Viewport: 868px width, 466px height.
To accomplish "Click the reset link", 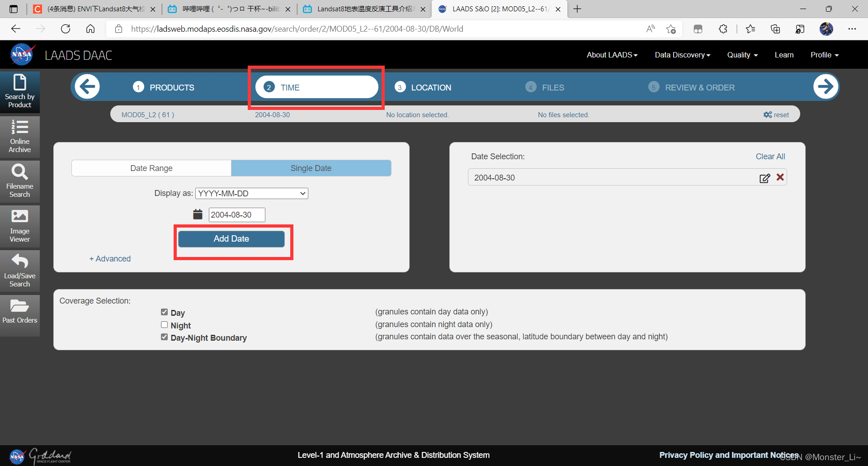I will click(x=776, y=115).
